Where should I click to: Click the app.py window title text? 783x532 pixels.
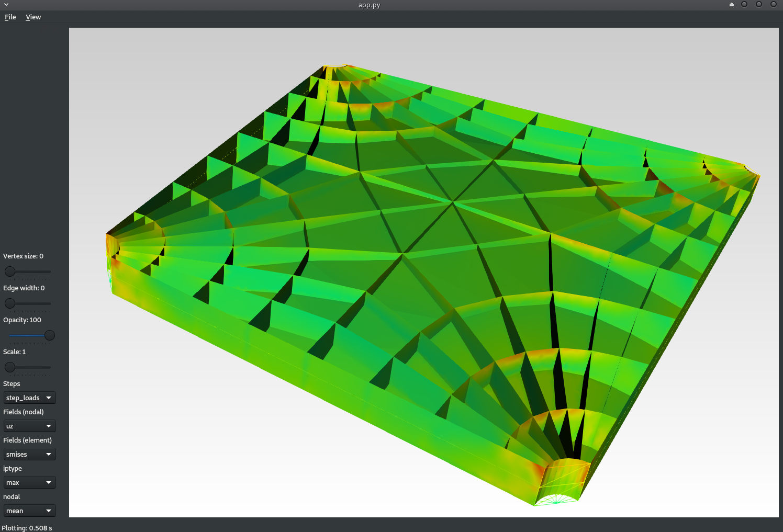pyautogui.click(x=369, y=5)
